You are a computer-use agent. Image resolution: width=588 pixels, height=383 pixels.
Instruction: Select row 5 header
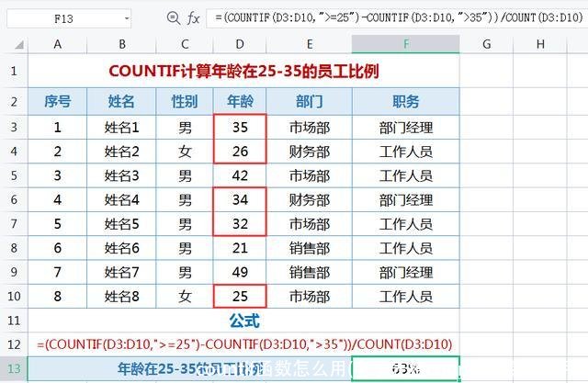pyautogui.click(x=14, y=175)
